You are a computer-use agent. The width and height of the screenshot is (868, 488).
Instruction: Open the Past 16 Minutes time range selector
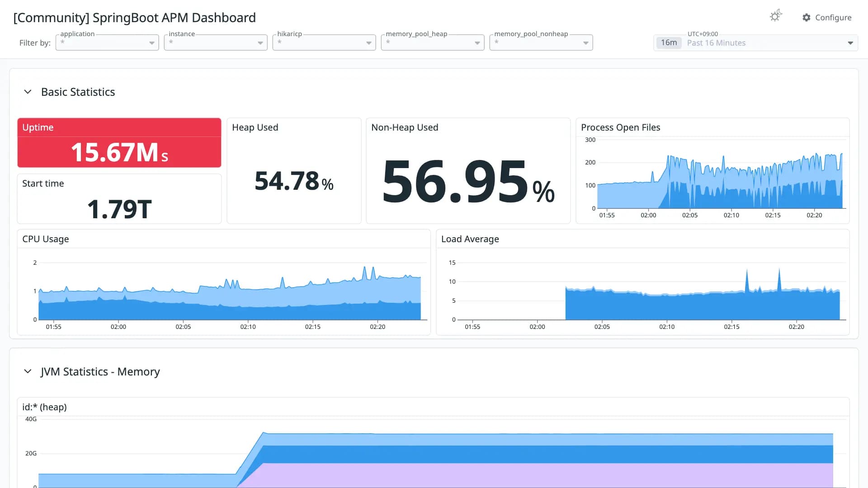755,43
